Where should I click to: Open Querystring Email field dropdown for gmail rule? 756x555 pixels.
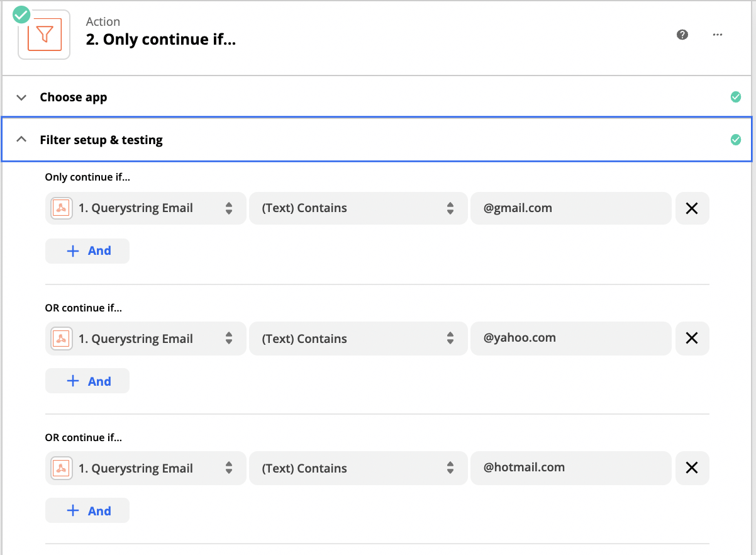(146, 208)
